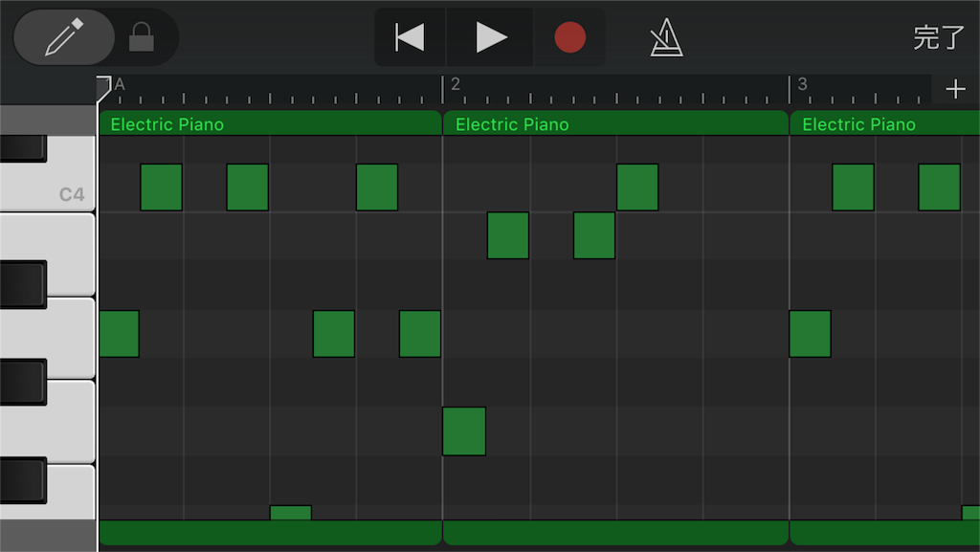The image size is (980, 552).
Task: Tap the first bottom region strip
Action: coord(270,533)
